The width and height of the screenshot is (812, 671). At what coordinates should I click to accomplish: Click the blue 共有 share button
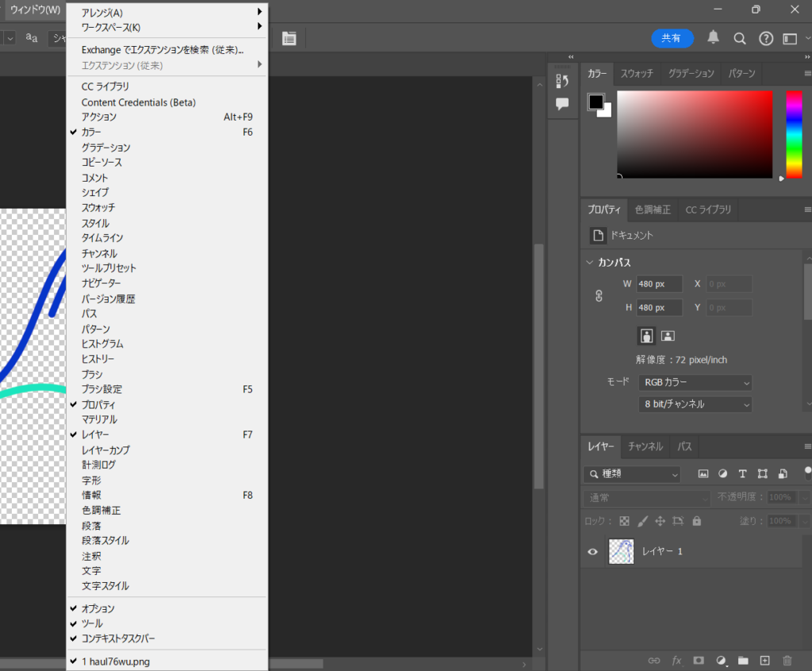point(672,38)
